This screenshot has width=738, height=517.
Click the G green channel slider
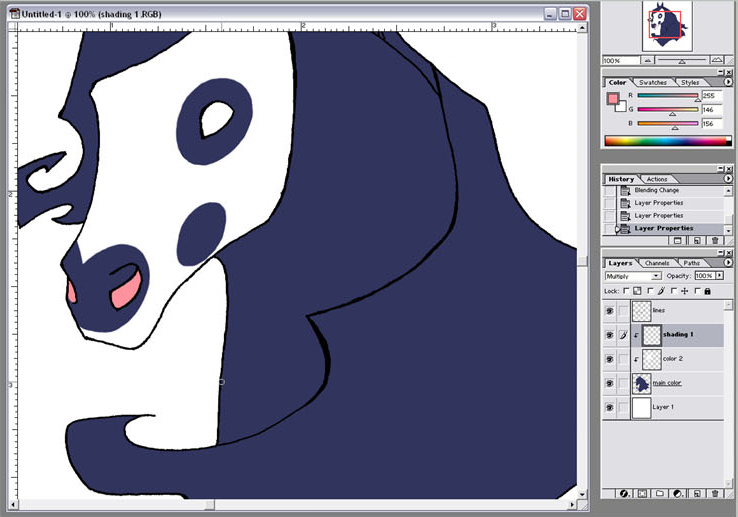click(x=667, y=110)
